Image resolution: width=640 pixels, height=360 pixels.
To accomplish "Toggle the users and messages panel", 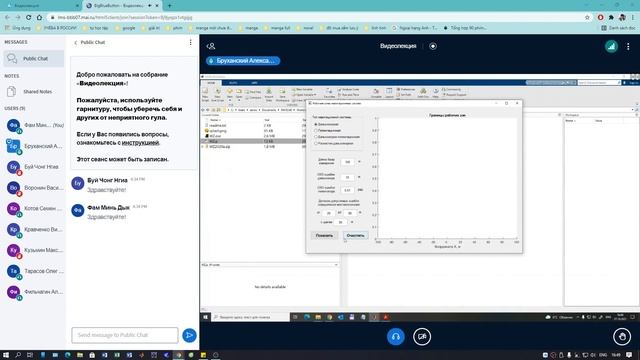I will (x=211, y=46).
